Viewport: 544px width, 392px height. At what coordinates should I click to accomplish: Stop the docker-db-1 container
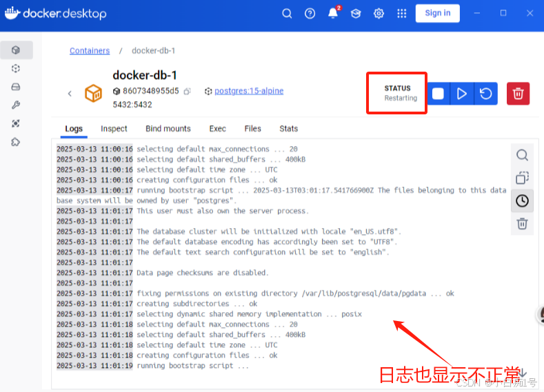(x=439, y=94)
